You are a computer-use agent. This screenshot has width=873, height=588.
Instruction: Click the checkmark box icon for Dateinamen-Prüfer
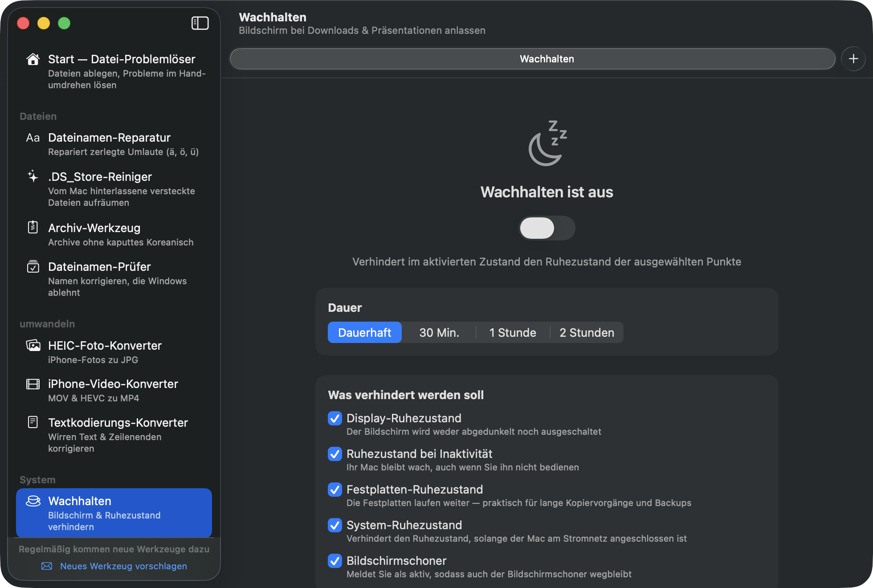(x=33, y=266)
